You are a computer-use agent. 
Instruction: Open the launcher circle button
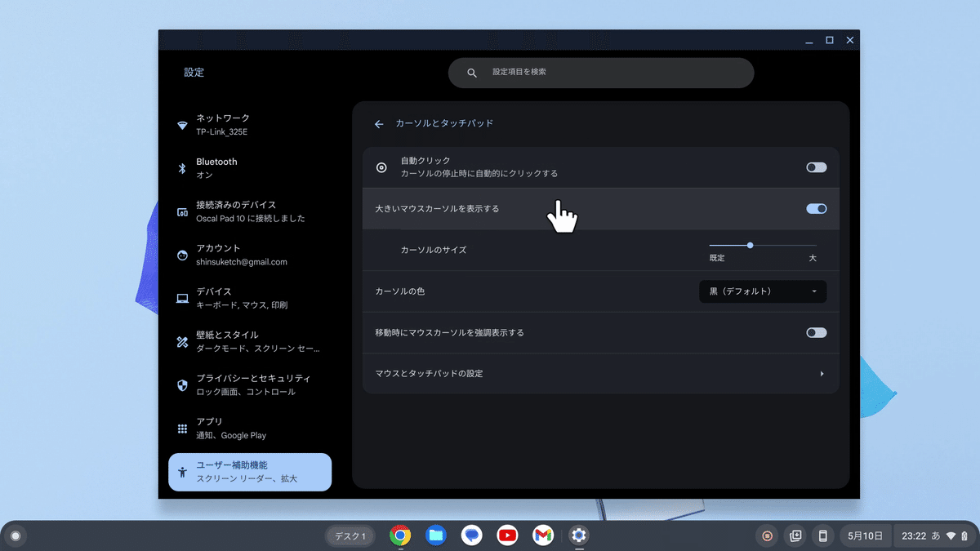click(15, 536)
